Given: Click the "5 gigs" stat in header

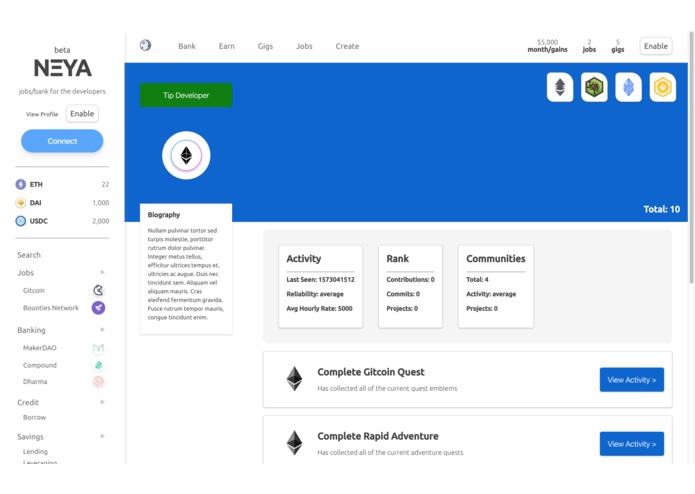Looking at the screenshot, I should coord(617,46).
